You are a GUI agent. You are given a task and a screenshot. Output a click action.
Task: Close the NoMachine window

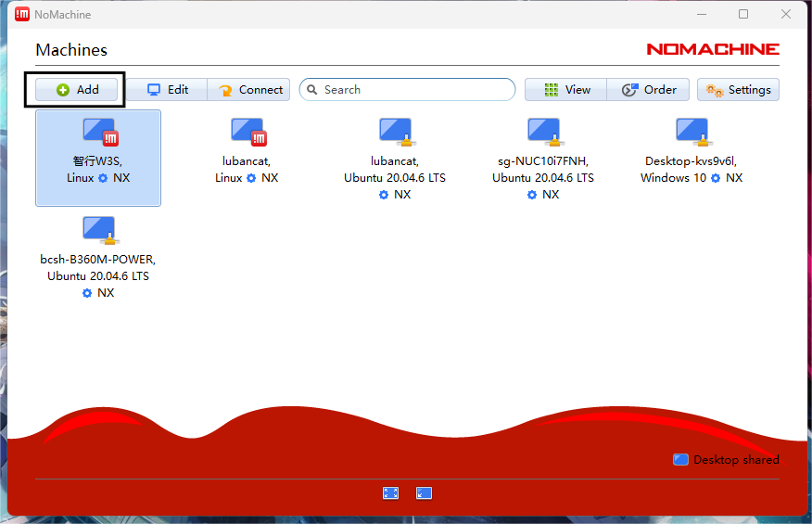(x=786, y=14)
